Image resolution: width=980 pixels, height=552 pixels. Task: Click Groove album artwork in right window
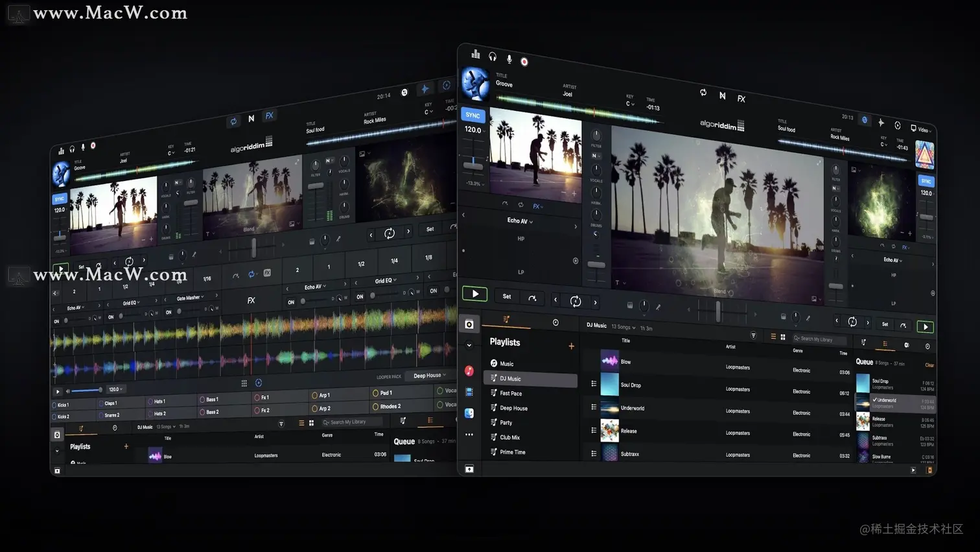click(x=475, y=84)
